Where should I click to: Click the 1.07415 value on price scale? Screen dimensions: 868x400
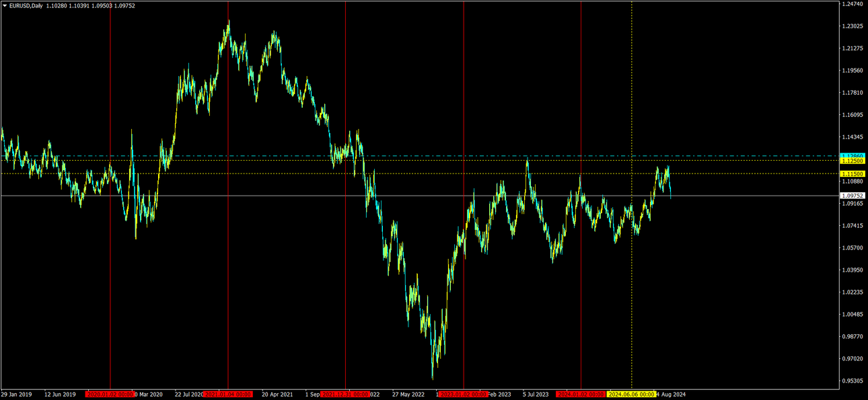[852, 226]
